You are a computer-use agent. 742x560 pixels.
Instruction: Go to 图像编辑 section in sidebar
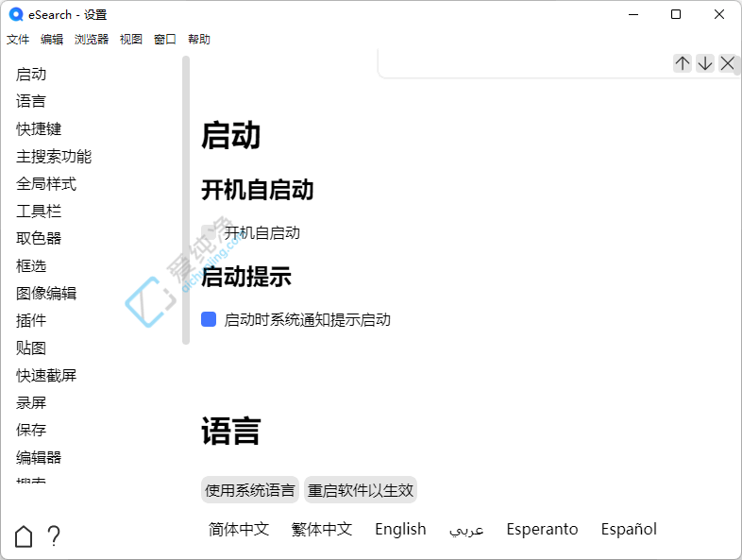coord(46,293)
